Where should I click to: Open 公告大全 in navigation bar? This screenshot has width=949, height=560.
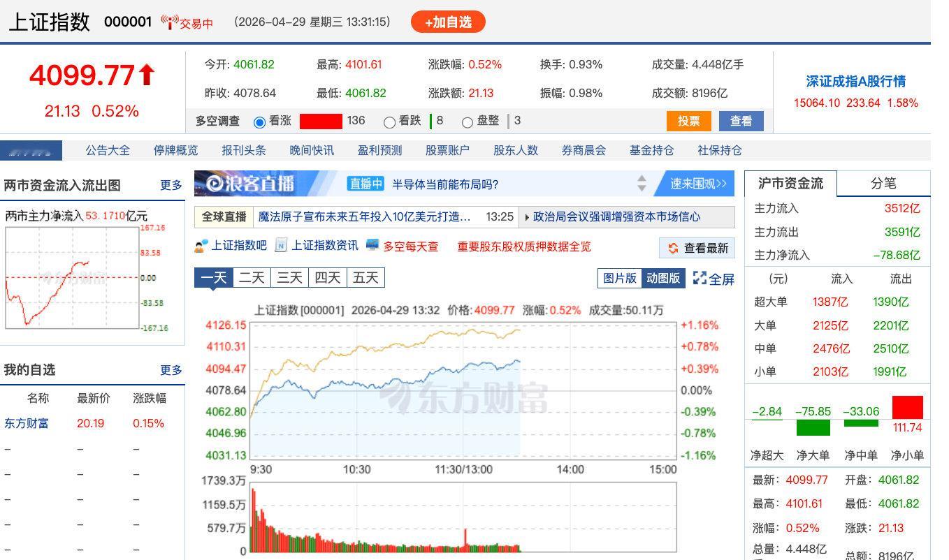coord(108,150)
